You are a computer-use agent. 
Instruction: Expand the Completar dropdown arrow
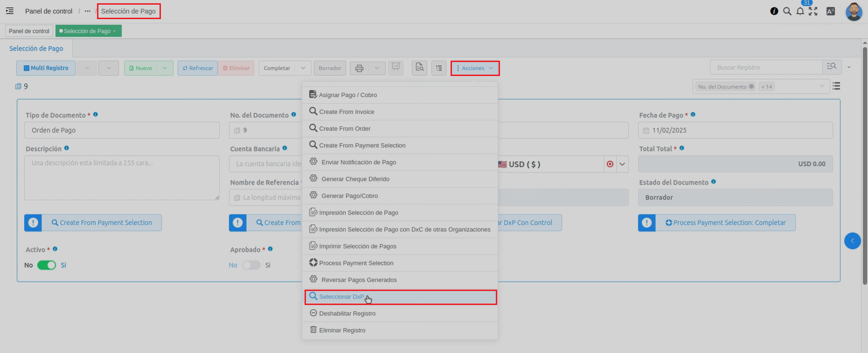click(303, 68)
